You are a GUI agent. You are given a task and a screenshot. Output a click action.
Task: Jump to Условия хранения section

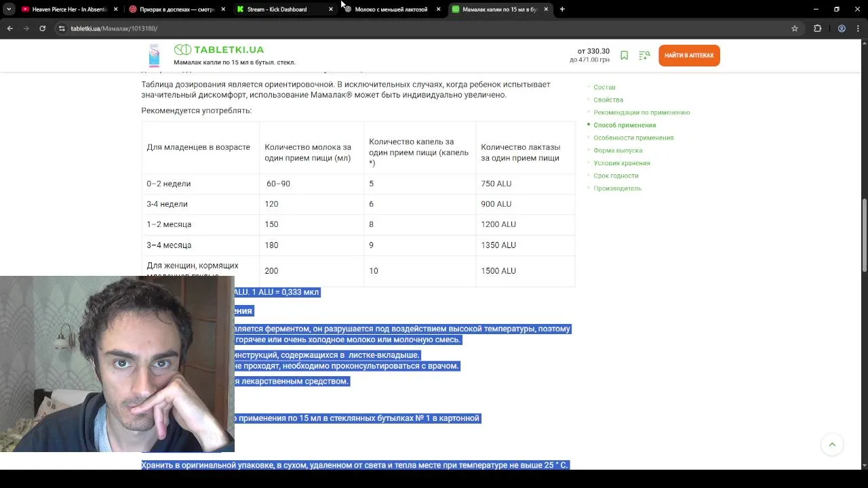[x=622, y=163]
